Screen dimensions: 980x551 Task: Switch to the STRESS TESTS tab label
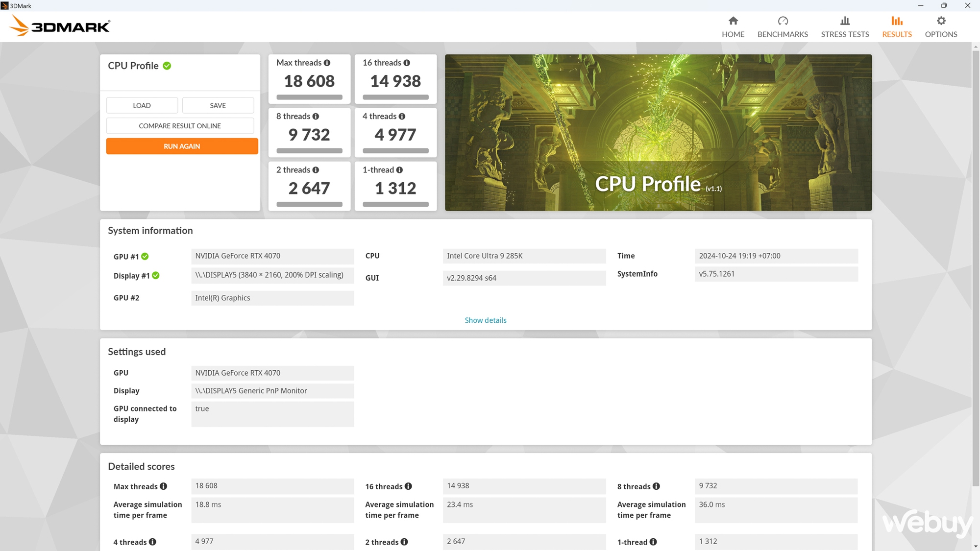[x=845, y=34]
